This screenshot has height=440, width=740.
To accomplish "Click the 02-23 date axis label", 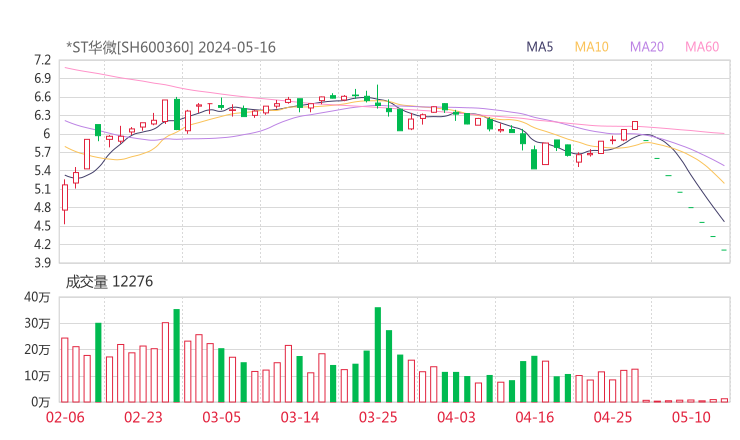I will point(143,417).
